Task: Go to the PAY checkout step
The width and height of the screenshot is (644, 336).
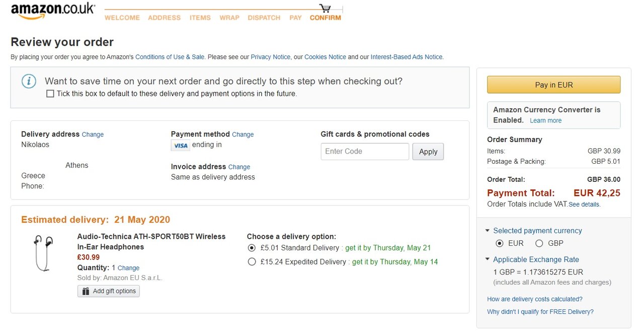Action: [295, 18]
